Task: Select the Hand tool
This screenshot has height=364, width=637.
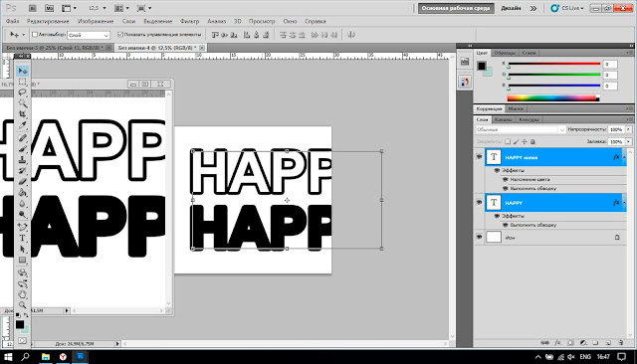Action: [x=22, y=294]
